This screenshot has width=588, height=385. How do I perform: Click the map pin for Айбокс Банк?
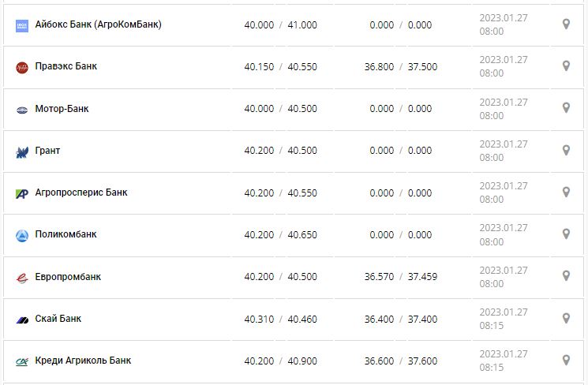coord(566,24)
